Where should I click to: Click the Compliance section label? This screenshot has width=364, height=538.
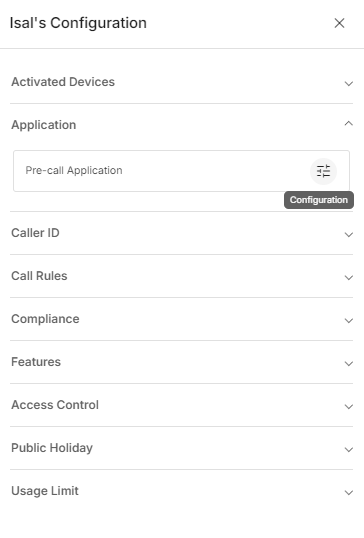[45, 319]
